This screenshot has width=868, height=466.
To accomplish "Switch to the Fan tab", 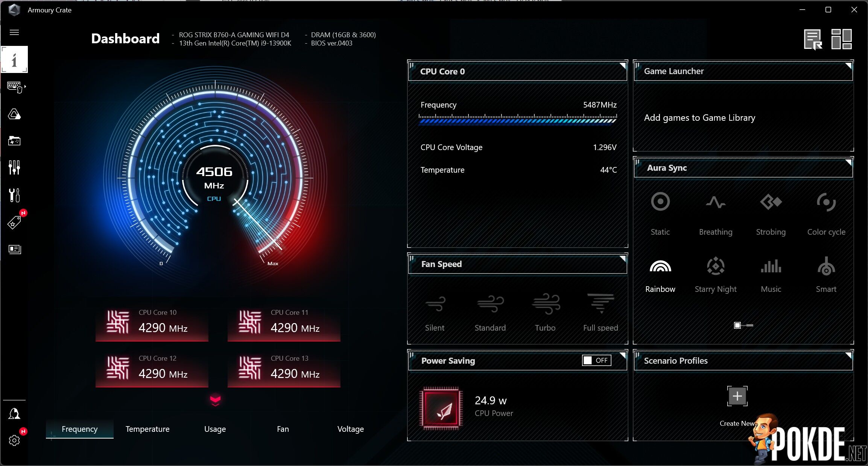I will click(283, 429).
